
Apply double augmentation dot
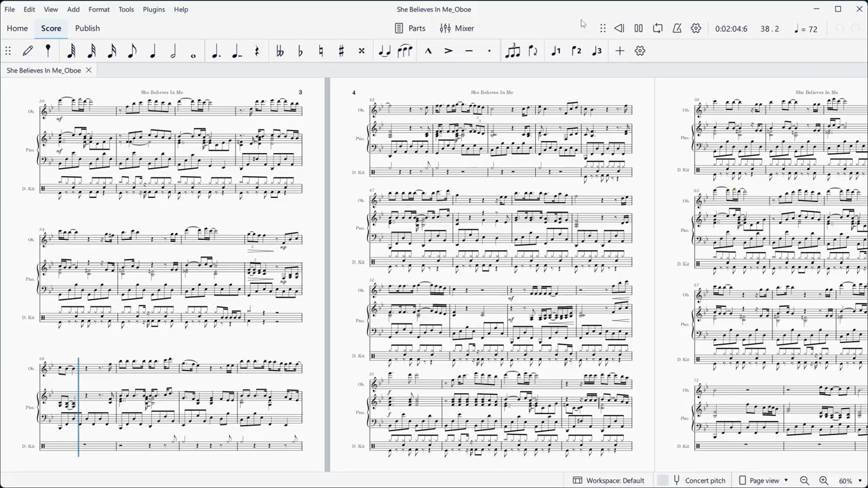pyautogui.click(x=236, y=51)
